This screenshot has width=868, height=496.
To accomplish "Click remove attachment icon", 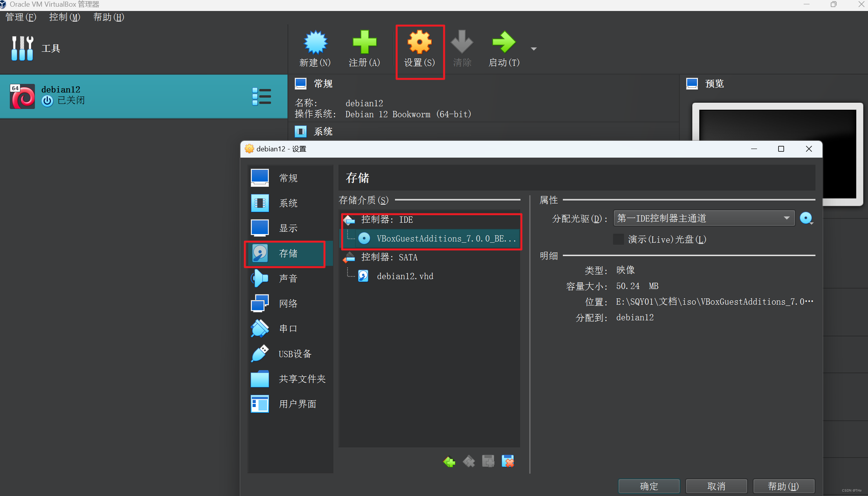I will [x=508, y=461].
